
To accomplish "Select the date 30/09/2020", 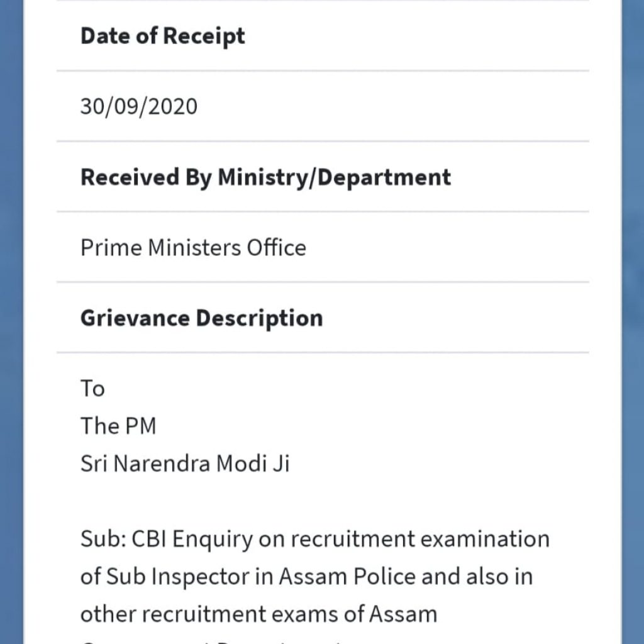I will 139,107.
